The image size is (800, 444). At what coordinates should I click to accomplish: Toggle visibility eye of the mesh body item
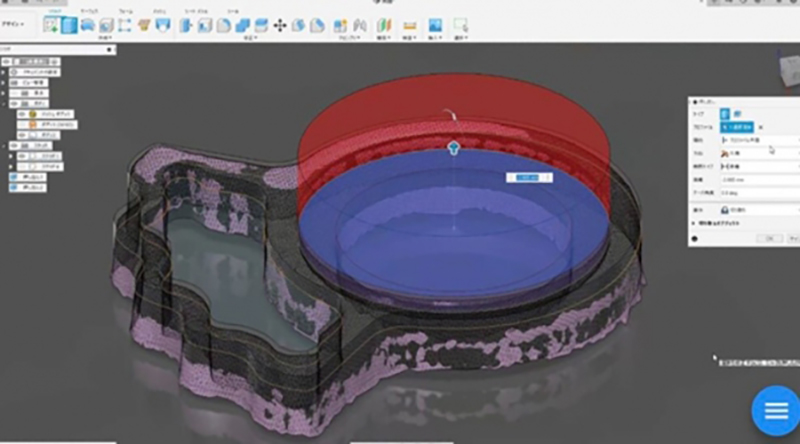click(x=21, y=113)
